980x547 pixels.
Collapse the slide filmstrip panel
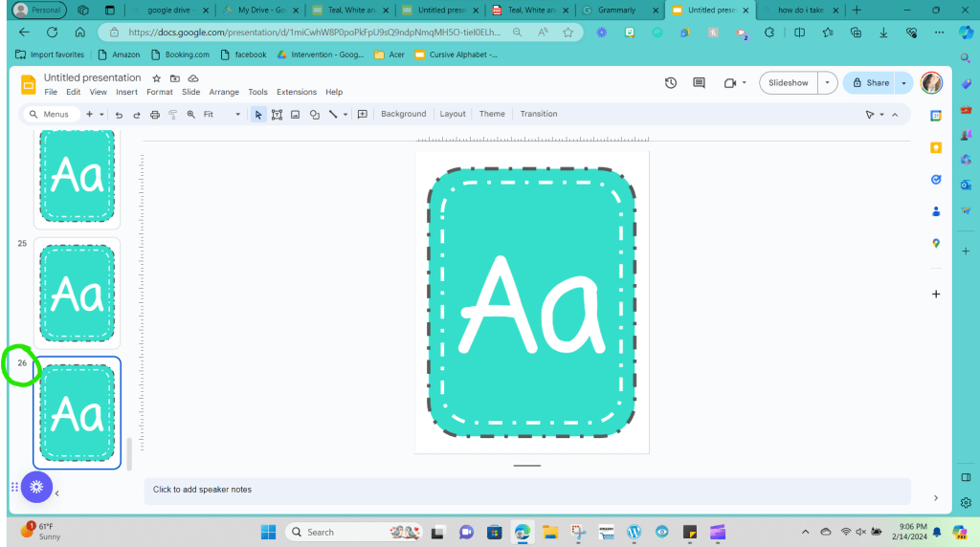click(x=56, y=493)
